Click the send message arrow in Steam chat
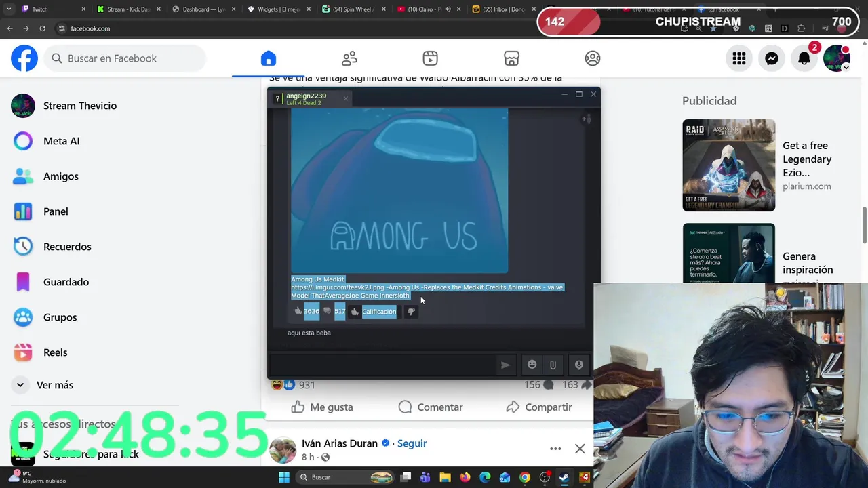 click(505, 365)
